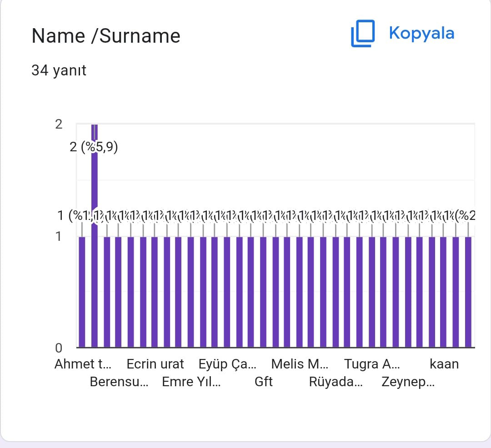Screen dimensions: 491x448
Task: Click the y-axis value 2 label
Action: pyautogui.click(x=59, y=124)
